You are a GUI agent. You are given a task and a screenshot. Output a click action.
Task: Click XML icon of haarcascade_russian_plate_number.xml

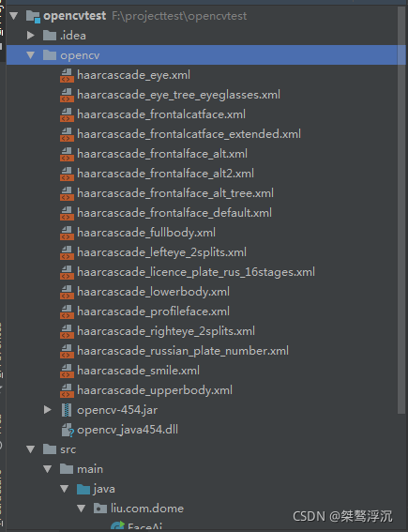point(67,351)
